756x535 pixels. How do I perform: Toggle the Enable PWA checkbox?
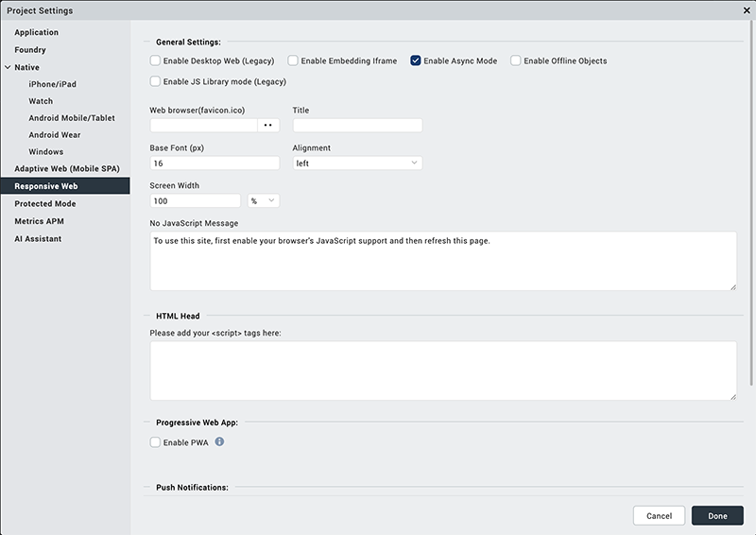click(x=156, y=442)
